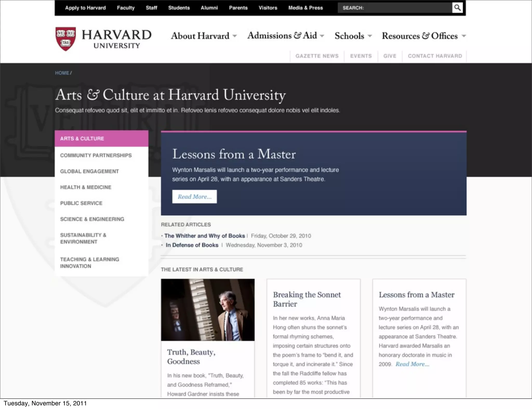Click the Howard Gardner article photo
Image resolution: width=532 pixels, height=409 pixels.
point(208,310)
